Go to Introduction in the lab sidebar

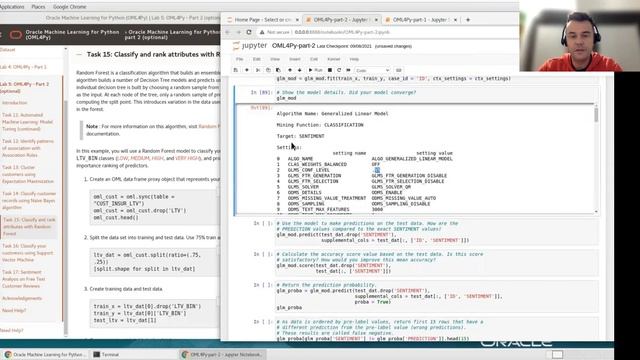(15, 103)
